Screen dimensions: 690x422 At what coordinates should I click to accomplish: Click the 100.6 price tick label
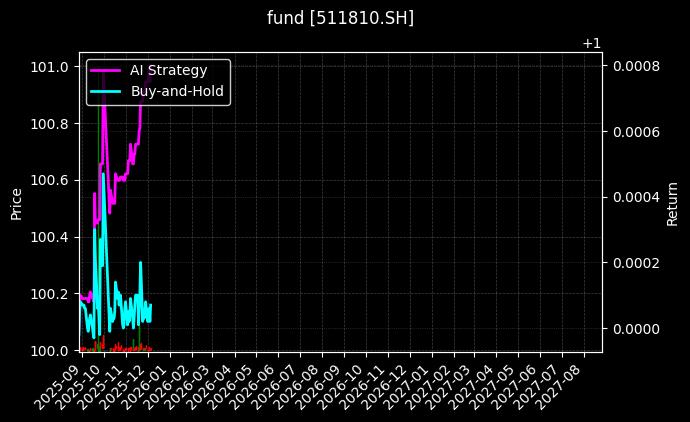pyautogui.click(x=49, y=181)
